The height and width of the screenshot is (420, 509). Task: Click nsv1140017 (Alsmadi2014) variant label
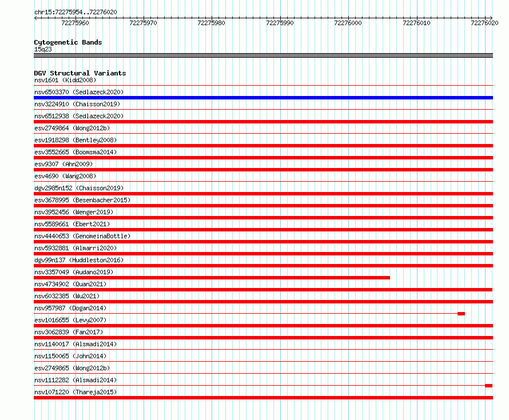pyautogui.click(x=75, y=344)
